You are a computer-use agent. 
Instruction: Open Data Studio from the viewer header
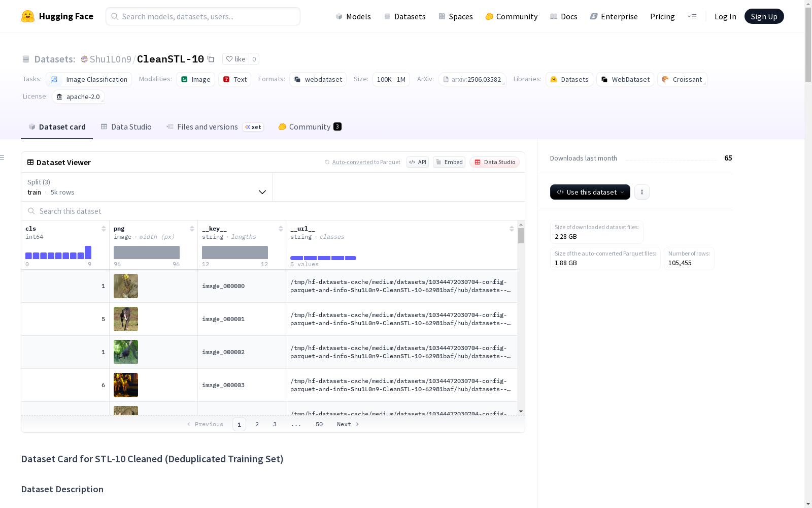[x=495, y=162]
